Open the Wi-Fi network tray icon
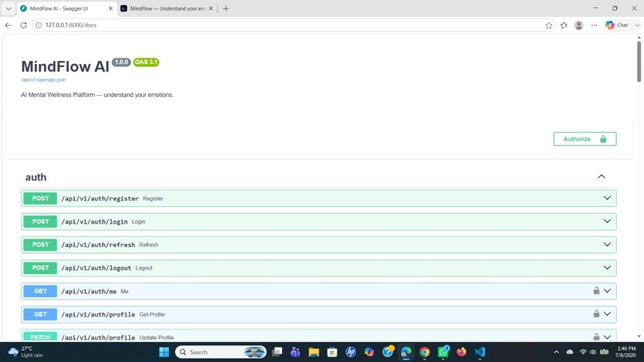This screenshot has width=644, height=362. point(582,352)
